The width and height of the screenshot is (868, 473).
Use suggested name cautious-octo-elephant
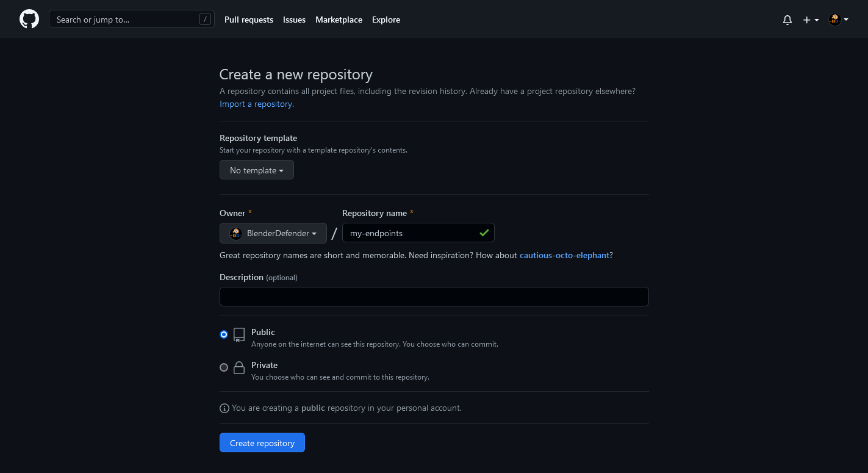[564, 255]
